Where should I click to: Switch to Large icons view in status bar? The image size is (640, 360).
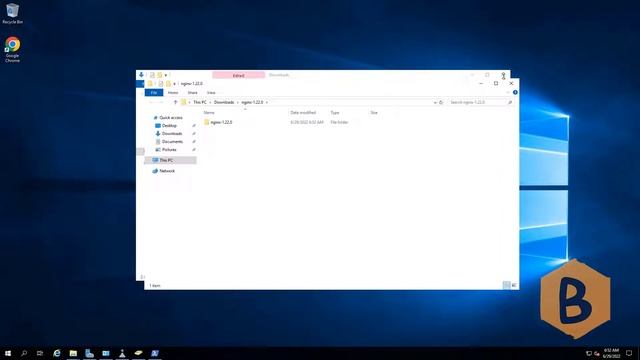pyautogui.click(x=514, y=285)
